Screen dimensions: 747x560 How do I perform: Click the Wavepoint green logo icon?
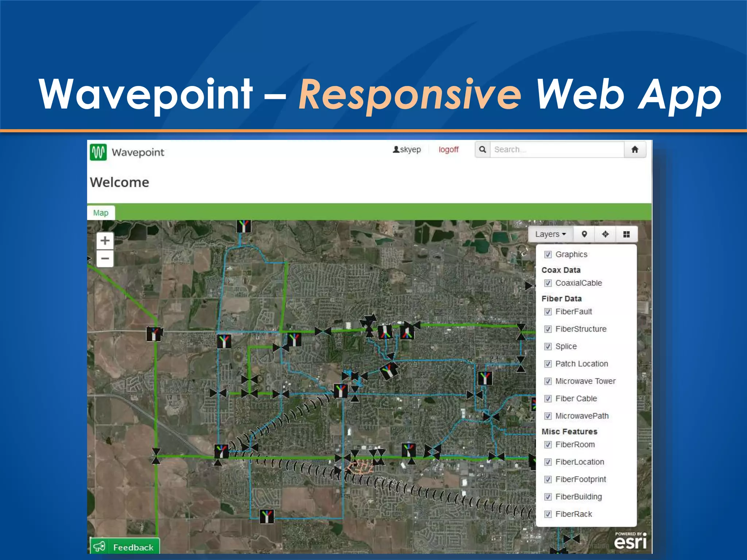tap(98, 152)
